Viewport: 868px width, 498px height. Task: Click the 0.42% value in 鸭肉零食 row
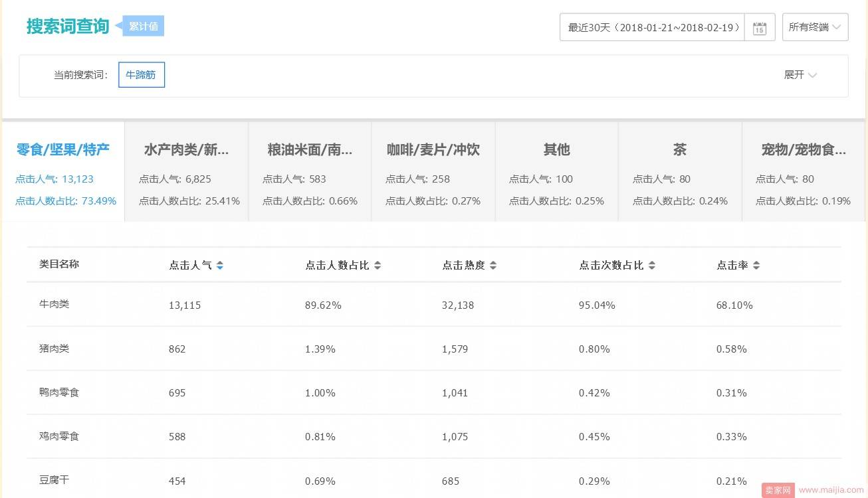coord(594,393)
